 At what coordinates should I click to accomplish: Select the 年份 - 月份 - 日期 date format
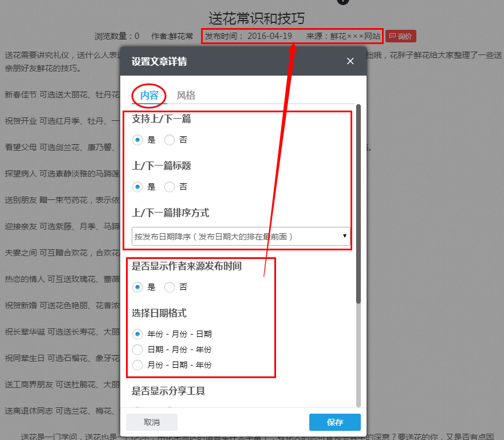(136, 334)
